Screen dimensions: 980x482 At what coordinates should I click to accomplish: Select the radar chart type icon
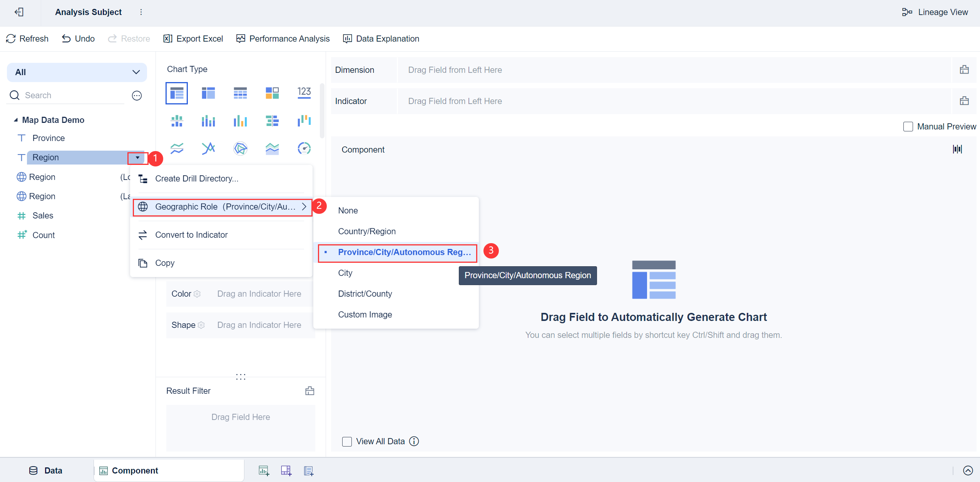pos(240,148)
